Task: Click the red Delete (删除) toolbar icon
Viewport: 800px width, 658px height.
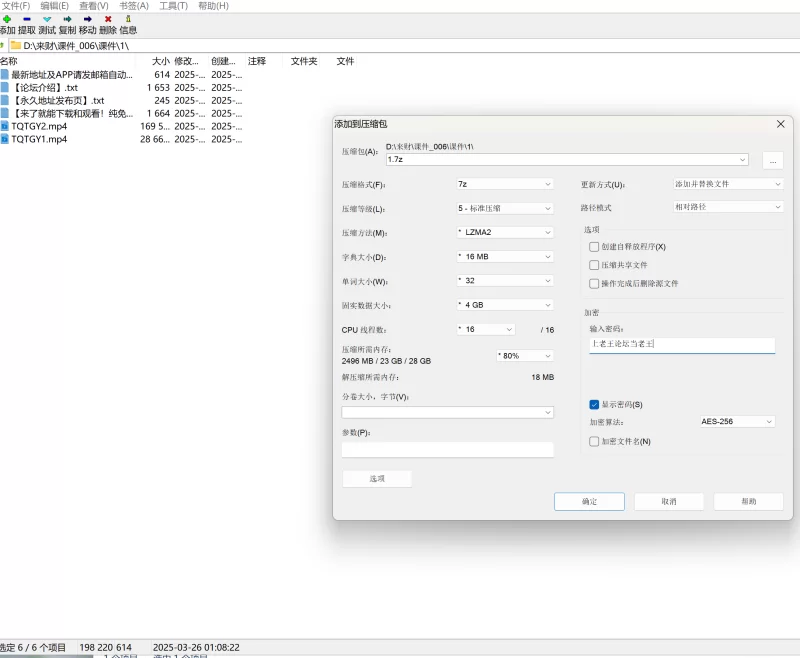Action: pyautogui.click(x=108, y=19)
